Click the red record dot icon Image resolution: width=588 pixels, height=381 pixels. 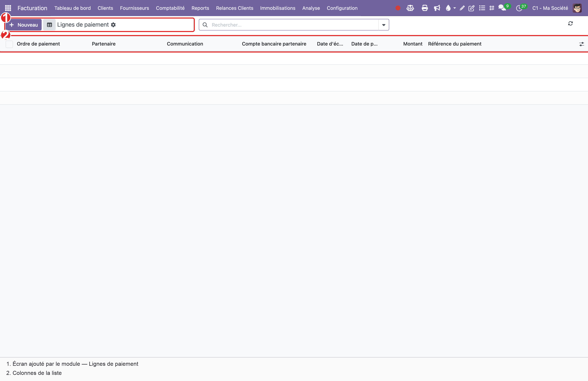click(x=398, y=8)
